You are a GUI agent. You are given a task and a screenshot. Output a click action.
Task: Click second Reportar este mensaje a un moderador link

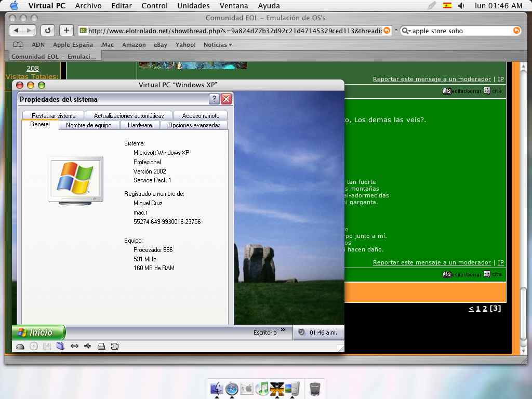click(432, 262)
